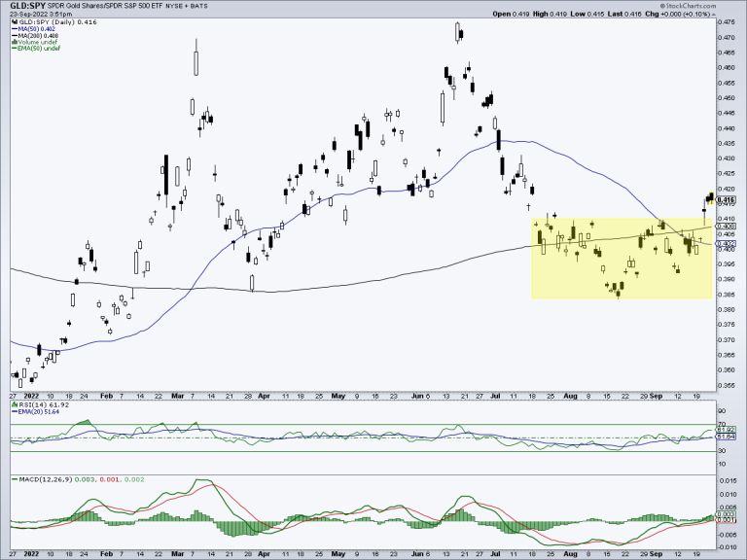Click the small up-arrow icon after Chg value
The height and width of the screenshot is (560, 747).
(x=713, y=14)
